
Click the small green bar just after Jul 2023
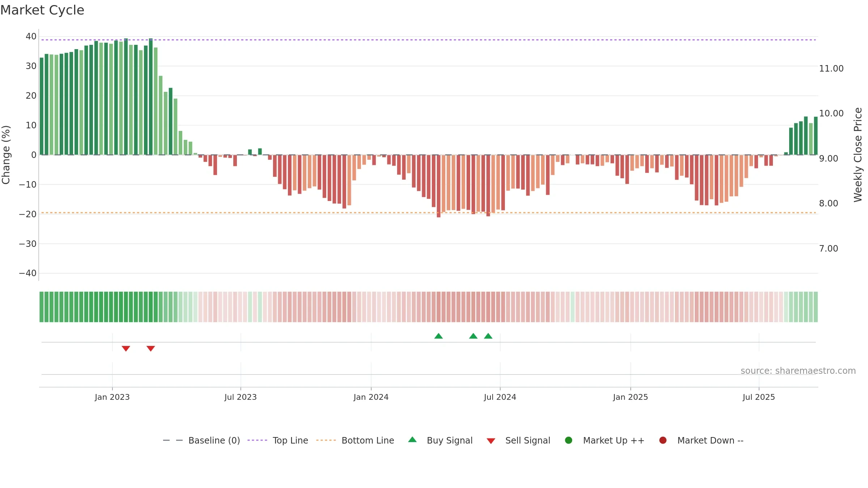click(x=250, y=152)
